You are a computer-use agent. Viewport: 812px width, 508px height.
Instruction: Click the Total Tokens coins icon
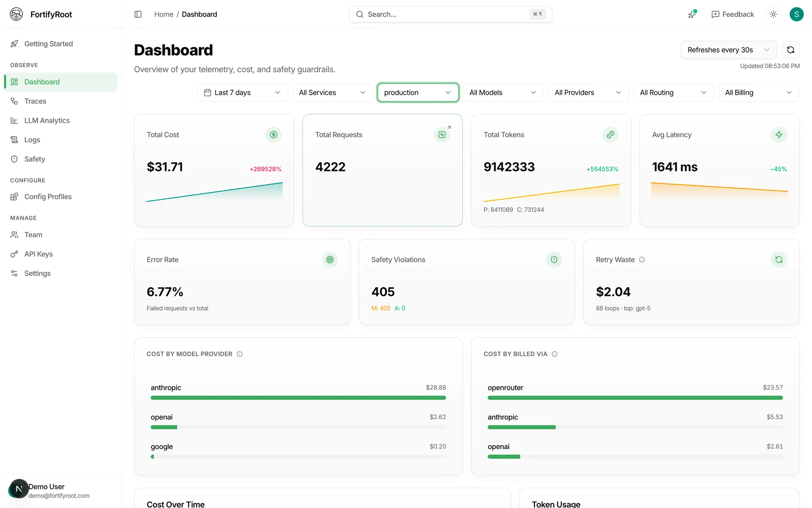[610, 135]
